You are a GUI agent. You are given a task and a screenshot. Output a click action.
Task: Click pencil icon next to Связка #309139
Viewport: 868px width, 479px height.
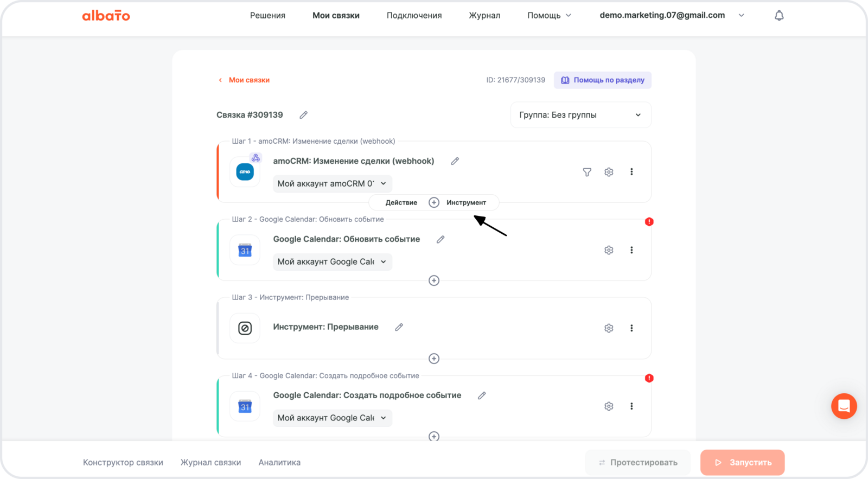coord(304,115)
